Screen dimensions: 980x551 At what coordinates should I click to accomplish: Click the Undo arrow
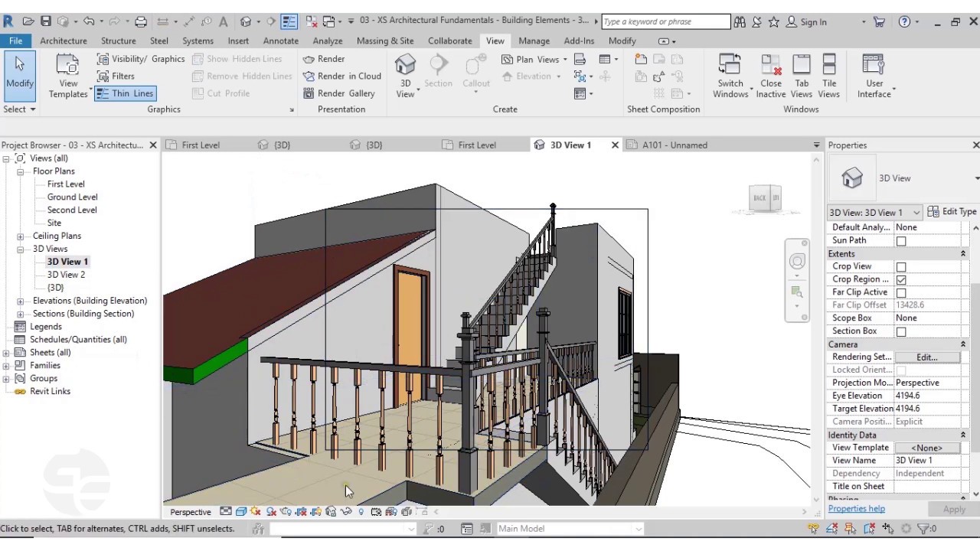pyautogui.click(x=89, y=21)
